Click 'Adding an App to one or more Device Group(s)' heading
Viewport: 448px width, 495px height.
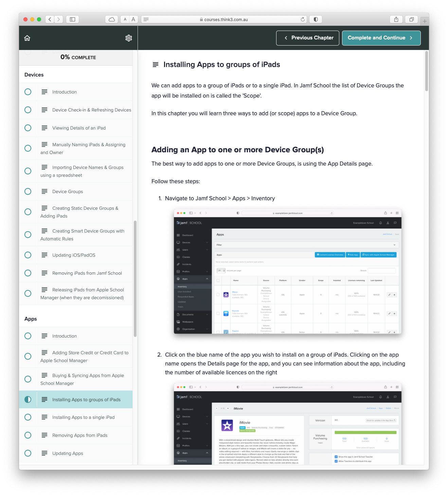(x=238, y=150)
